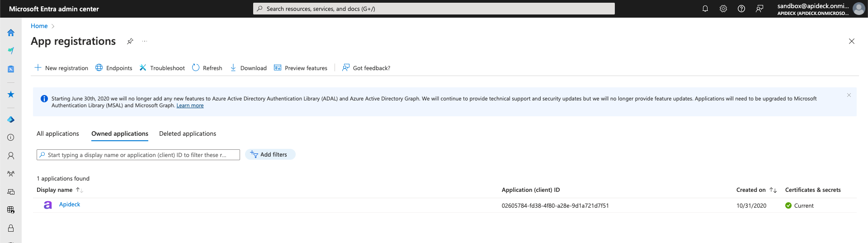Click the '1 applications found' text

(63, 179)
